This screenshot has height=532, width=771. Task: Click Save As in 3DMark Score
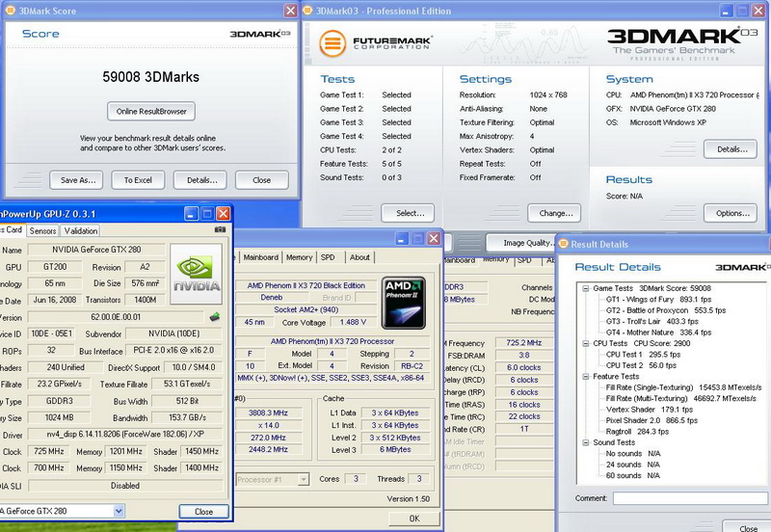(x=76, y=180)
